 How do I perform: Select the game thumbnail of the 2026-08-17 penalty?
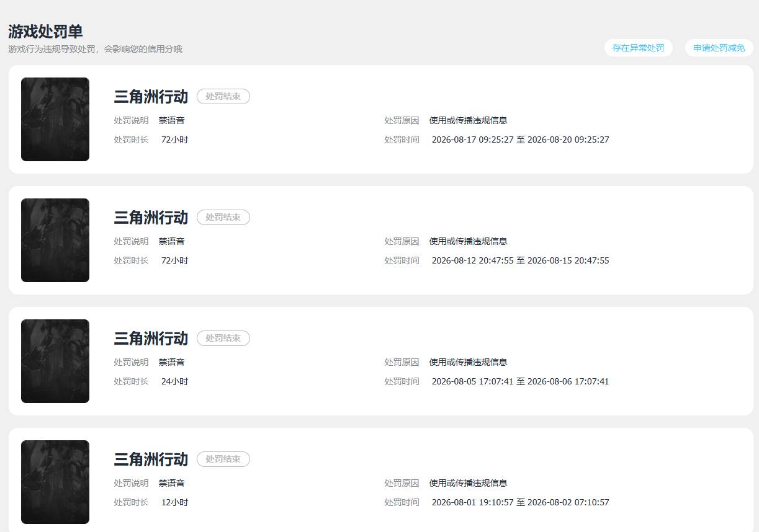55,119
